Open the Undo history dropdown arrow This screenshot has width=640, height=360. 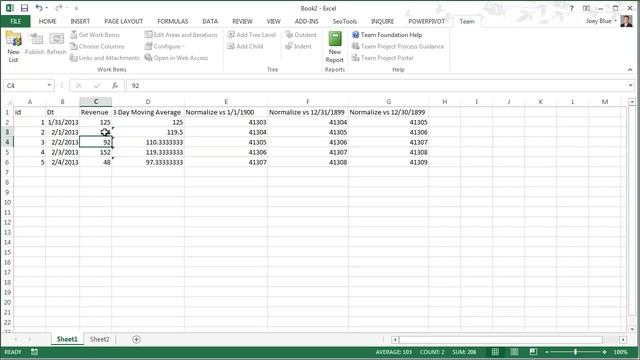[x=47, y=8]
